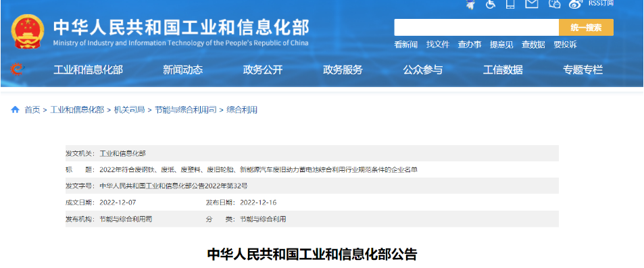Click the accessibility wheelchair icon
The width and height of the screenshot is (644, 268).
point(491,4)
